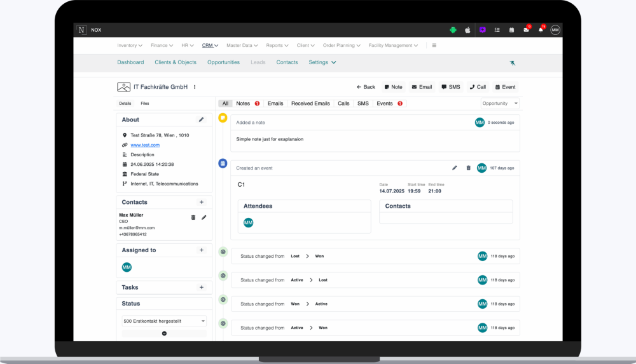
Task: Open the mail inbox icon with badge
Action: click(x=526, y=30)
